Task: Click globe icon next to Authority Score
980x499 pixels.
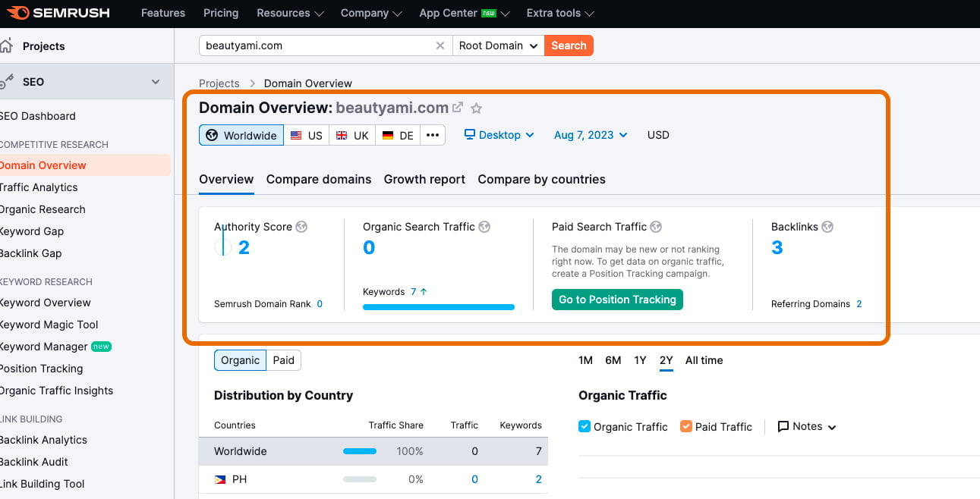Action: [x=301, y=227]
